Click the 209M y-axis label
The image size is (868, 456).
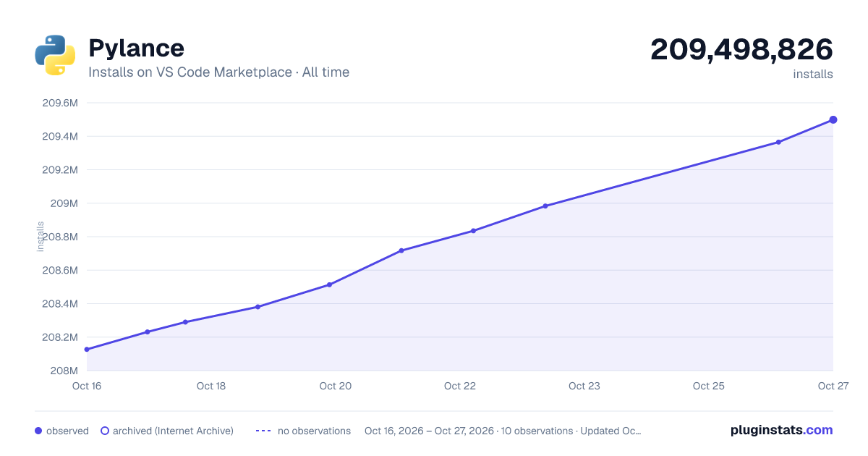click(64, 203)
